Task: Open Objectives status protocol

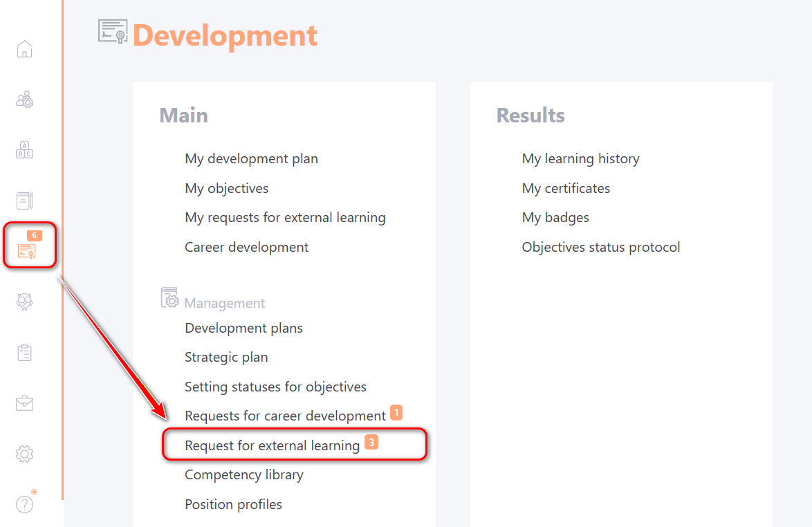Action: click(600, 247)
